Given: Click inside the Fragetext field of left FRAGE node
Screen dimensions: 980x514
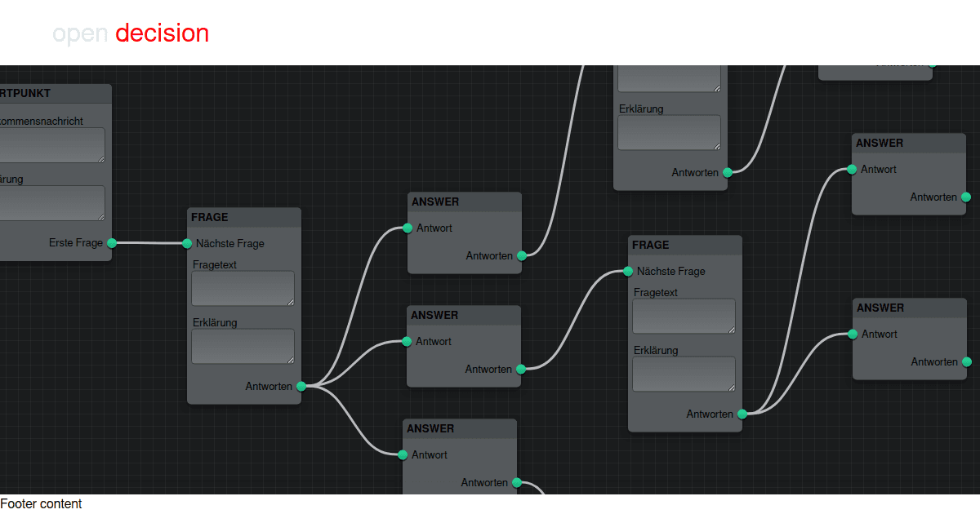Looking at the screenshot, I should (243, 287).
